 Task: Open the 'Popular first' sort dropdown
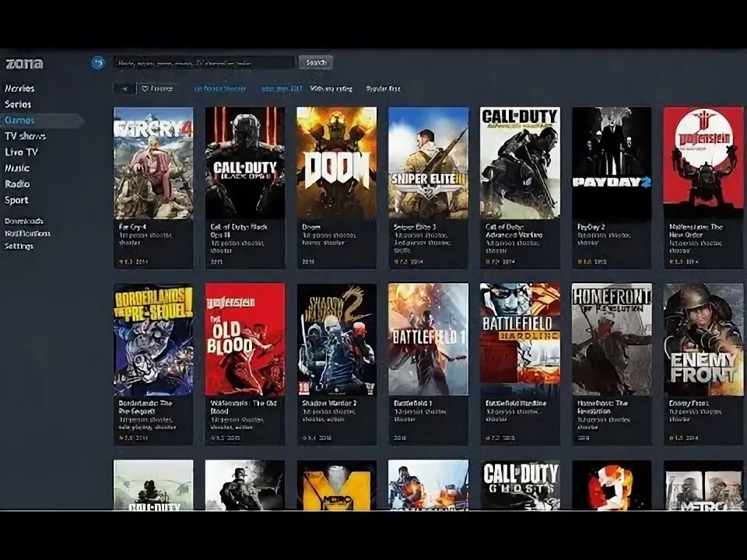point(384,89)
